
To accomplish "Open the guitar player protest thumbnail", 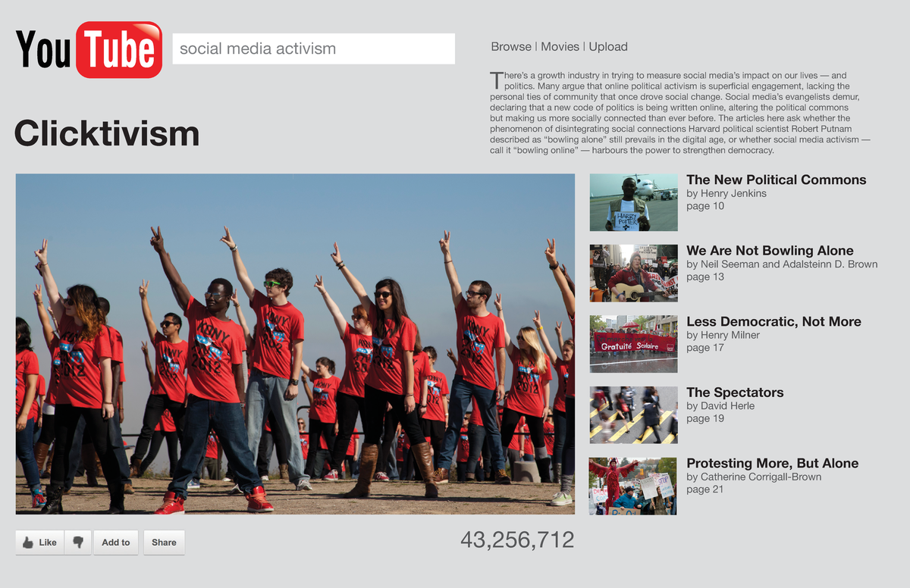I will 633,273.
